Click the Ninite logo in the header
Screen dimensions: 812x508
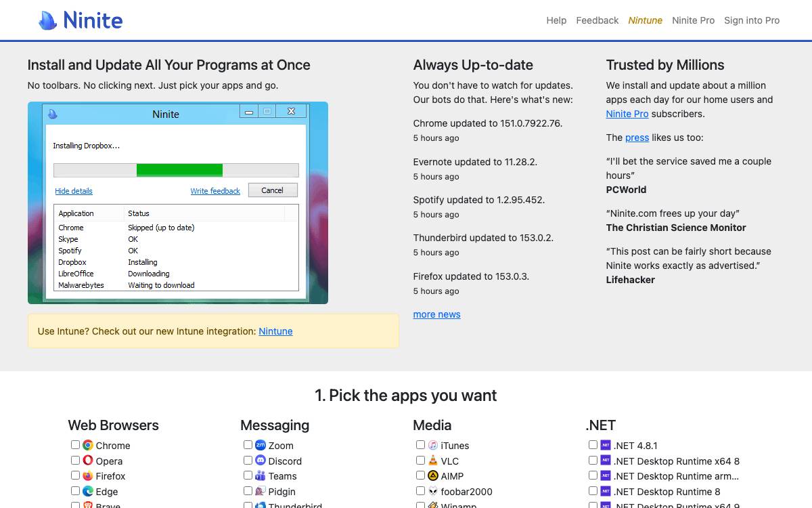coord(81,20)
